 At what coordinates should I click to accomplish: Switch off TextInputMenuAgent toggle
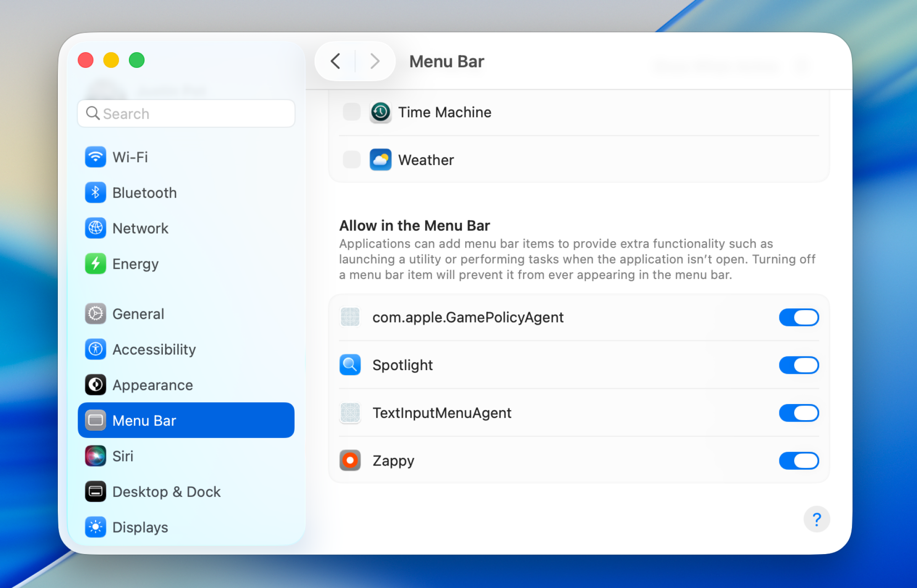point(799,413)
